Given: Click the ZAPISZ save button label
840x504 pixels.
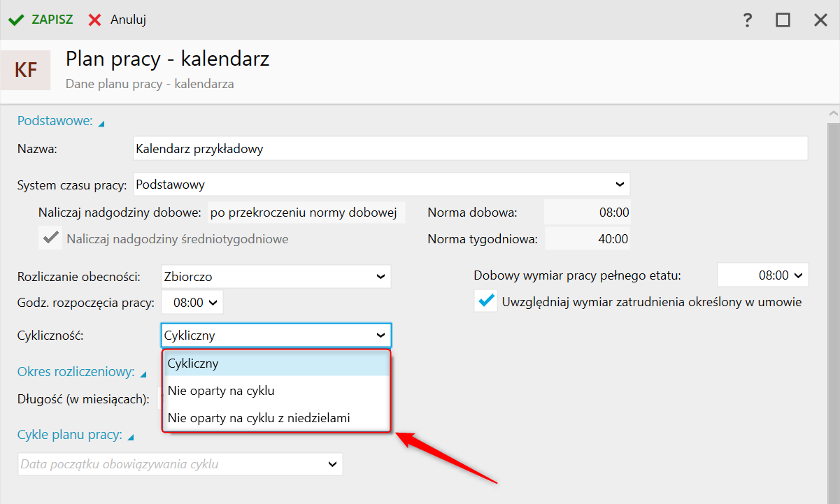Looking at the screenshot, I should click(x=52, y=20).
